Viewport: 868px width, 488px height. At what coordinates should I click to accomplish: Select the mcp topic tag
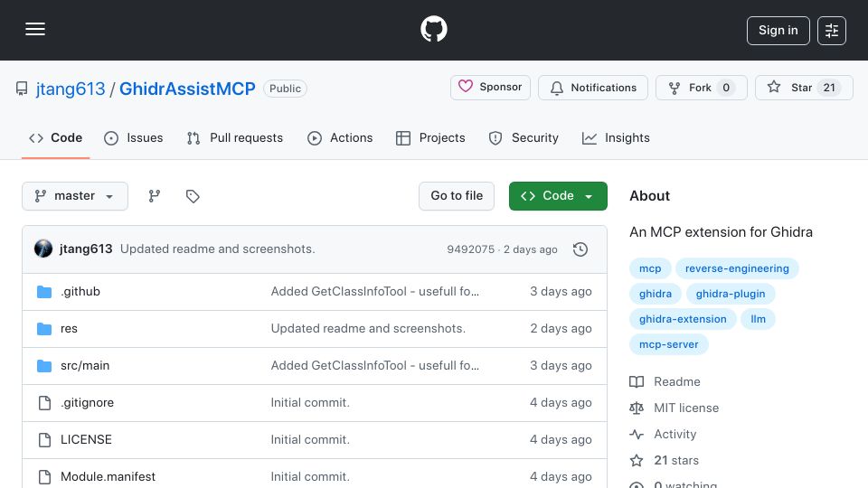coord(650,268)
